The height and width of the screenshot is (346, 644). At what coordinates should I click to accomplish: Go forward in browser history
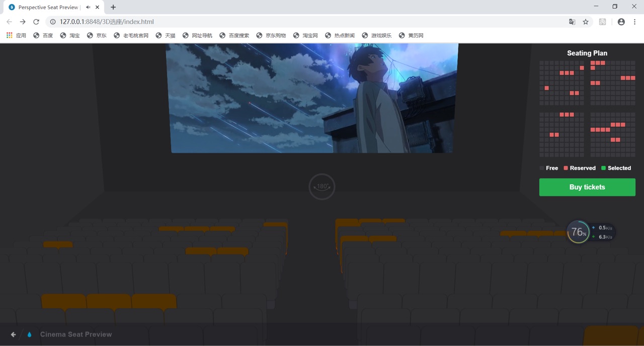23,22
